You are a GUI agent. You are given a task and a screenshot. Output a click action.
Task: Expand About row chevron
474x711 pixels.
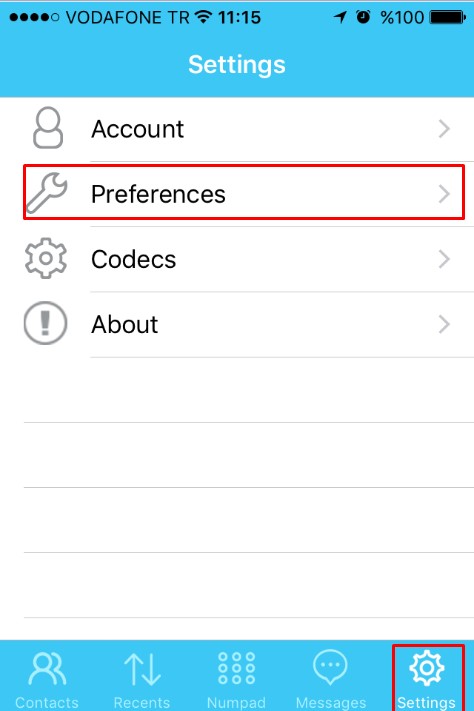point(444,324)
